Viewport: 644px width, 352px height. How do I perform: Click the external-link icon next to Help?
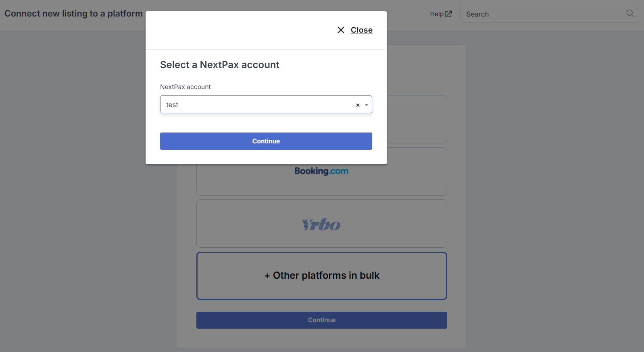click(448, 14)
